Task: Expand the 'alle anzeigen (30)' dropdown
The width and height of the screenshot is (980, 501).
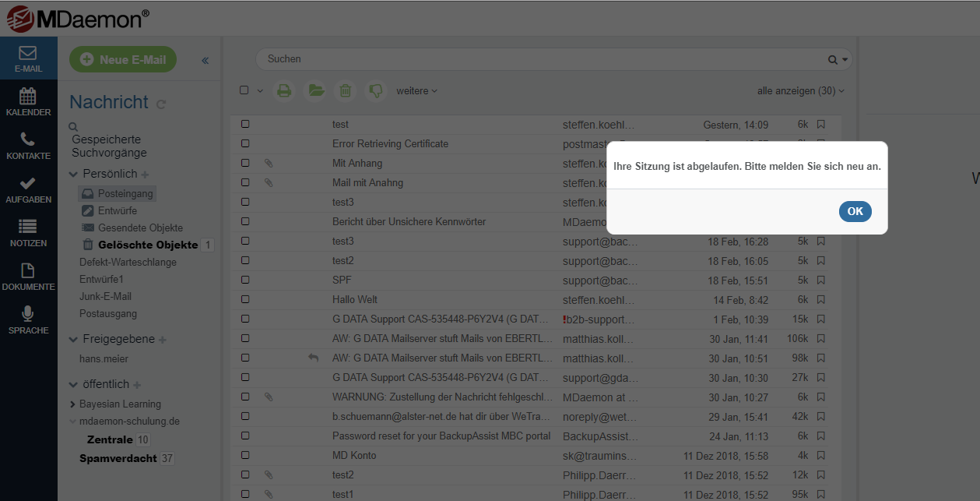Action: tap(800, 91)
